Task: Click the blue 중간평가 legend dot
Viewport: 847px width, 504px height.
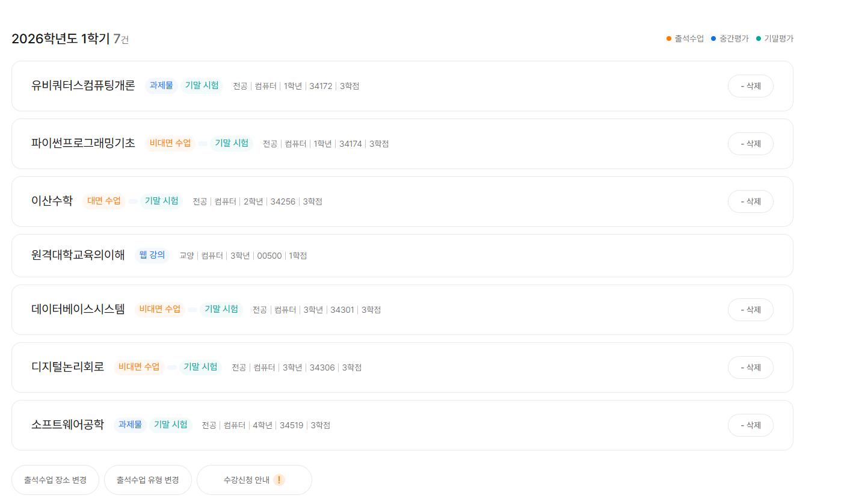Action: point(713,38)
